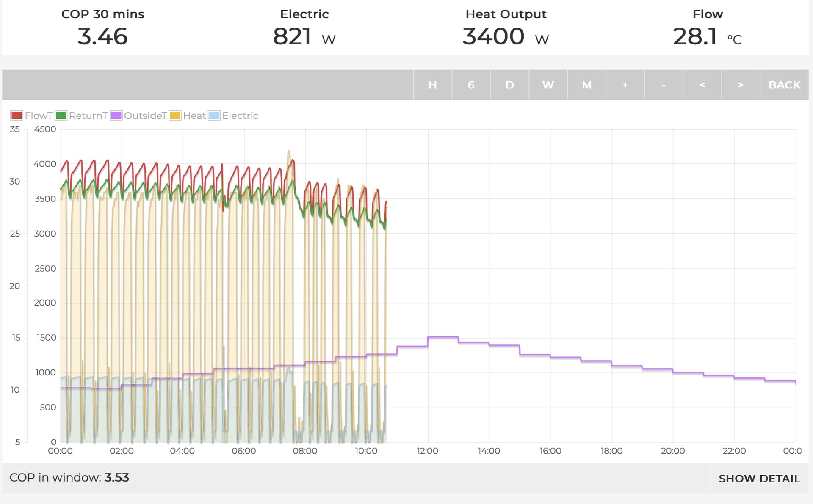Toggle the Electric blue legend swatch
Viewport: 813px width, 504px height.
click(x=214, y=116)
